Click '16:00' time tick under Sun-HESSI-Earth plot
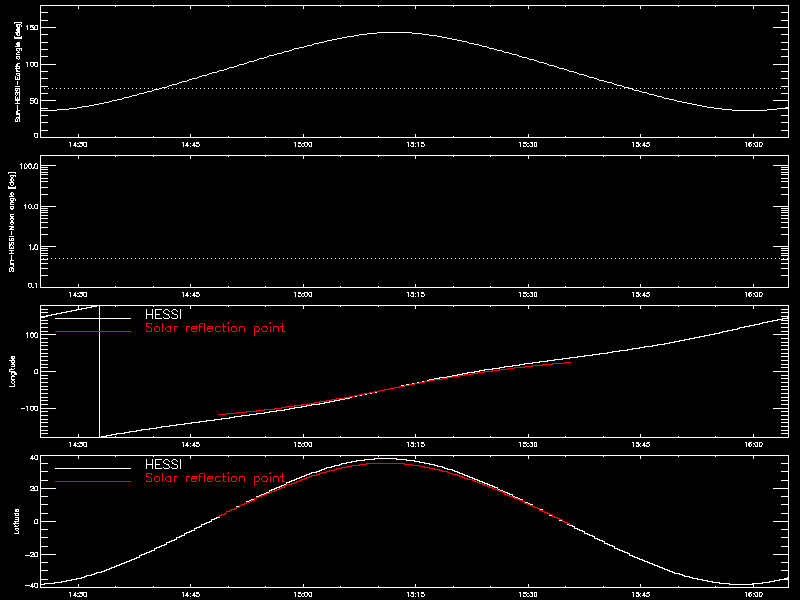The height and width of the screenshot is (600, 800). pos(754,145)
